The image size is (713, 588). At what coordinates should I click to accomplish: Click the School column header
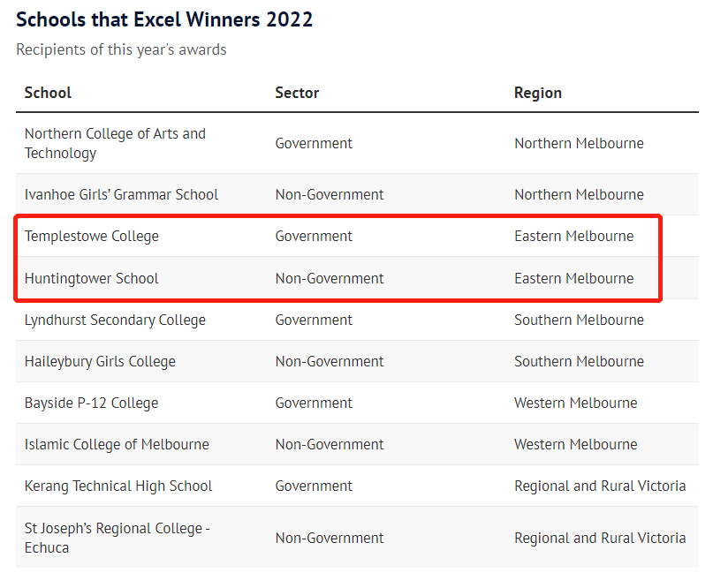pos(48,93)
